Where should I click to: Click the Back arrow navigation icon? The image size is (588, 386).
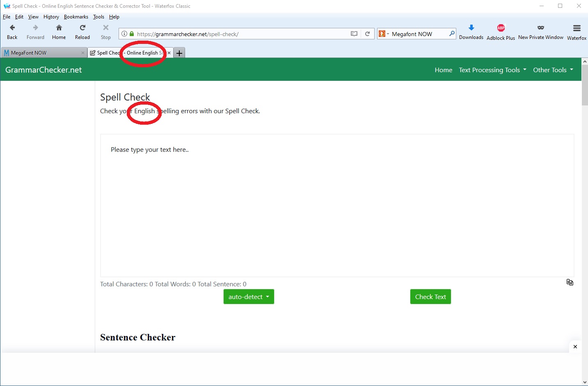(x=12, y=28)
